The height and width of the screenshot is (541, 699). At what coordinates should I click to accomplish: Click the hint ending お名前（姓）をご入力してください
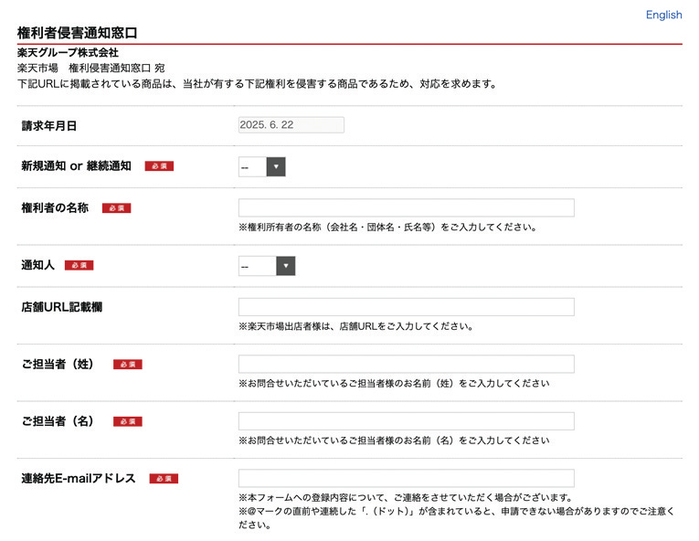point(394,383)
